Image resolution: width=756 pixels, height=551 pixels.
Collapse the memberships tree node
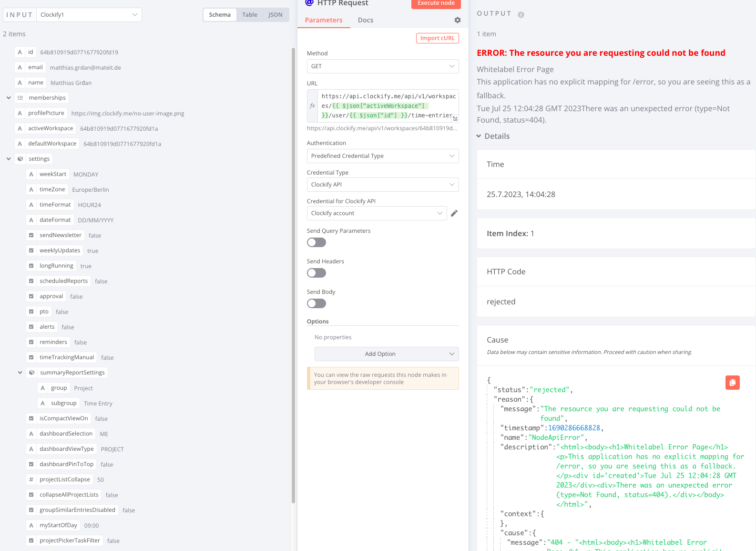pos(9,98)
